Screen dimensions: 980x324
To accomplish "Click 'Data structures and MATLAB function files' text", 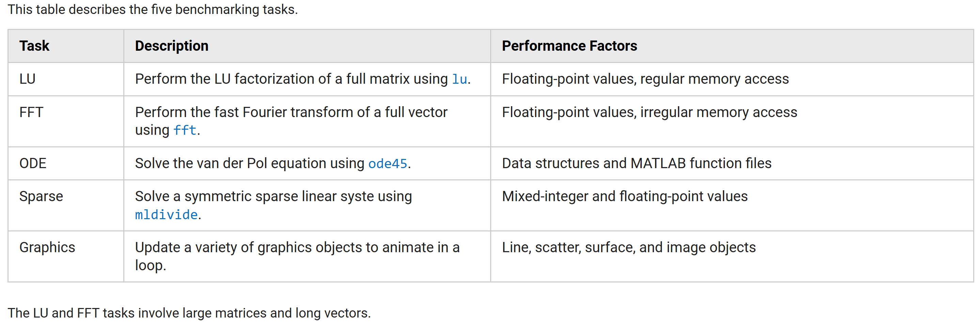I will pyautogui.click(x=636, y=163).
